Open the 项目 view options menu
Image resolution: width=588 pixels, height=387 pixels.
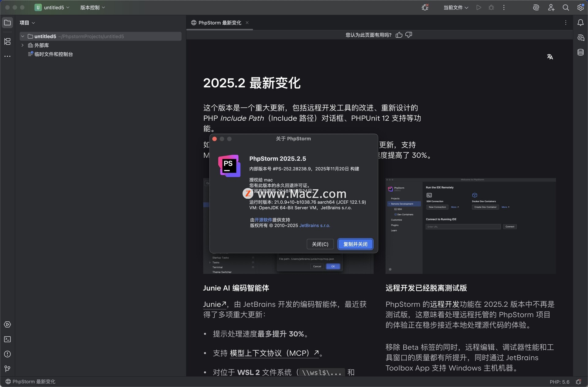click(27, 23)
